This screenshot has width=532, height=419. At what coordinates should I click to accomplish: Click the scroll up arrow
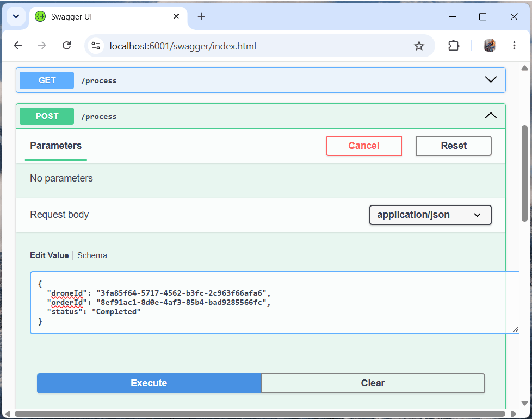coord(524,68)
